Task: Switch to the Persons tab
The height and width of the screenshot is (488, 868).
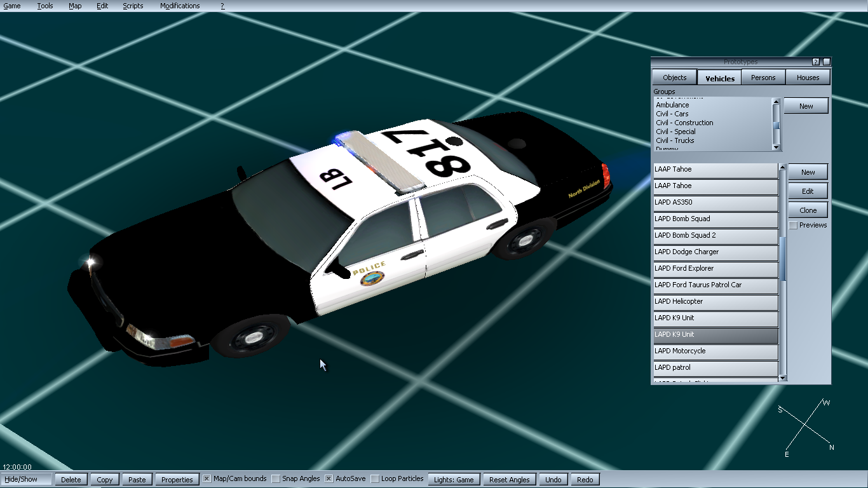Action: (x=763, y=78)
